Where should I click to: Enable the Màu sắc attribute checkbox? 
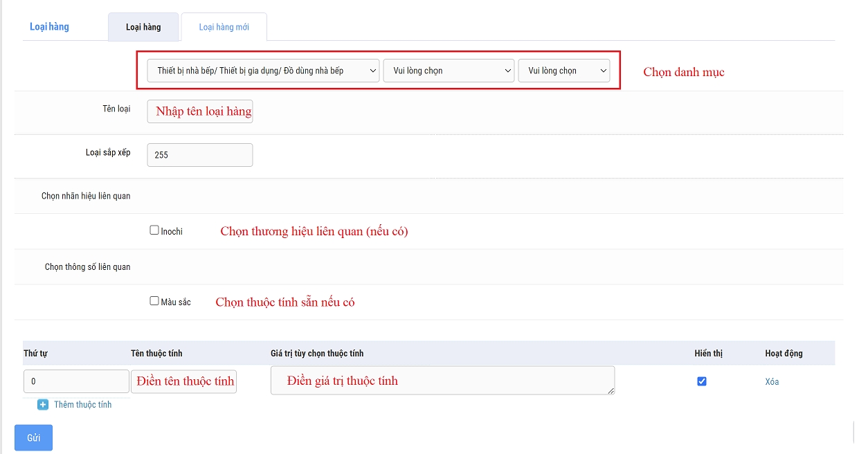[154, 301]
